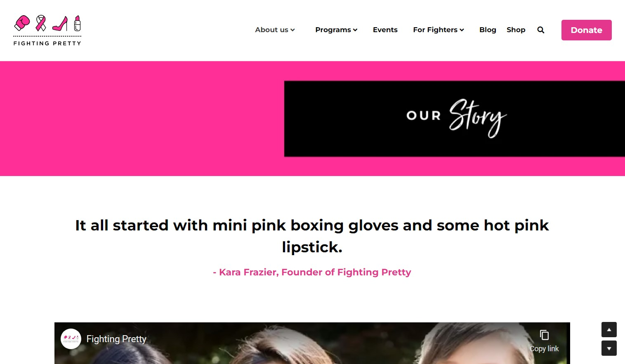Expand the For Fighters dropdown
Viewport: 625px width, 364px height.
tap(439, 30)
